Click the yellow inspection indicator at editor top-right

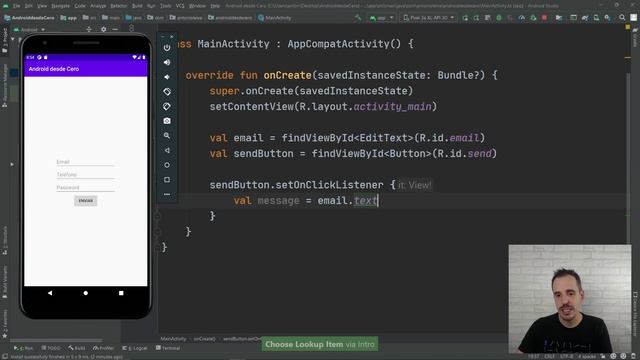628,27
